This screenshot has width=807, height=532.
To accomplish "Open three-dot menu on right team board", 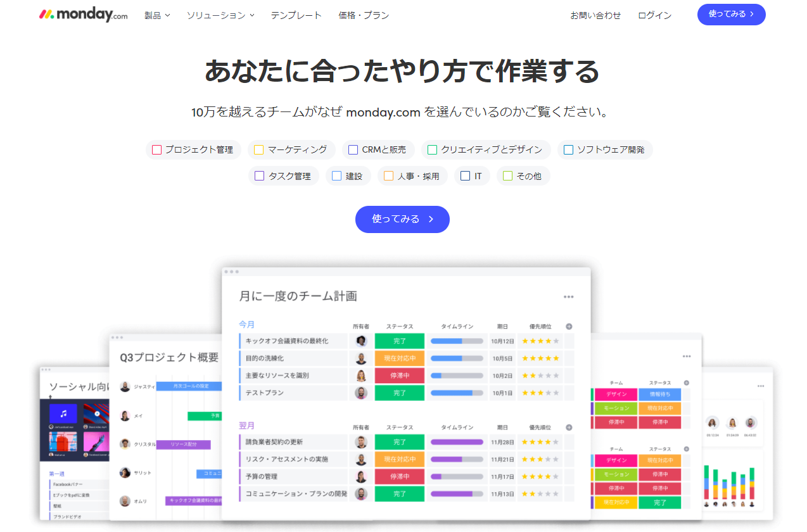I will 687,357.
